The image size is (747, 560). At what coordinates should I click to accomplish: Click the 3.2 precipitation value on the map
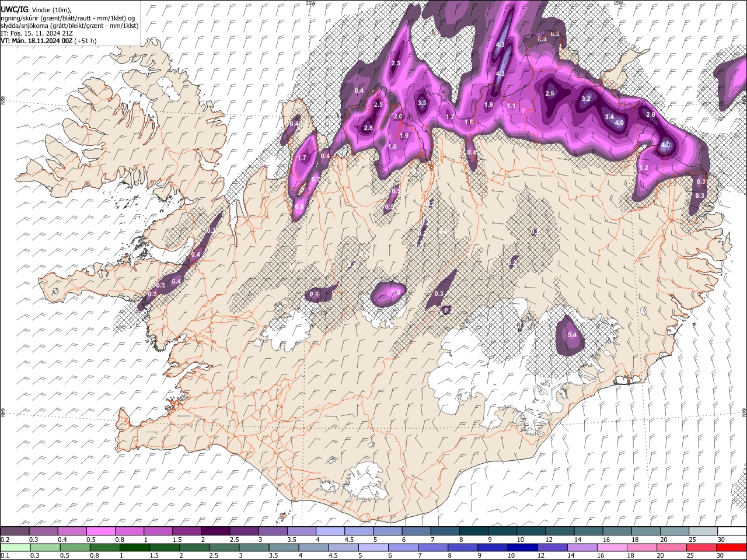coord(587,99)
